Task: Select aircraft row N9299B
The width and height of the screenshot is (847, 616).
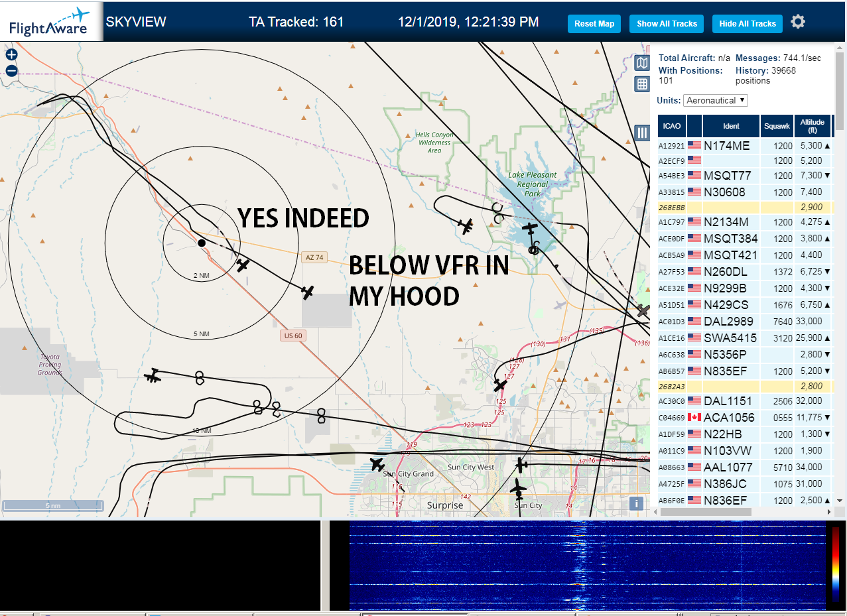Action: click(744, 288)
